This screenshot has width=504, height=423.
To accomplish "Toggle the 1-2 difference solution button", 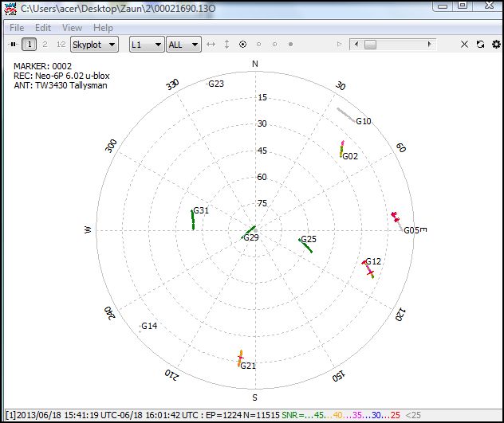I will (x=61, y=45).
